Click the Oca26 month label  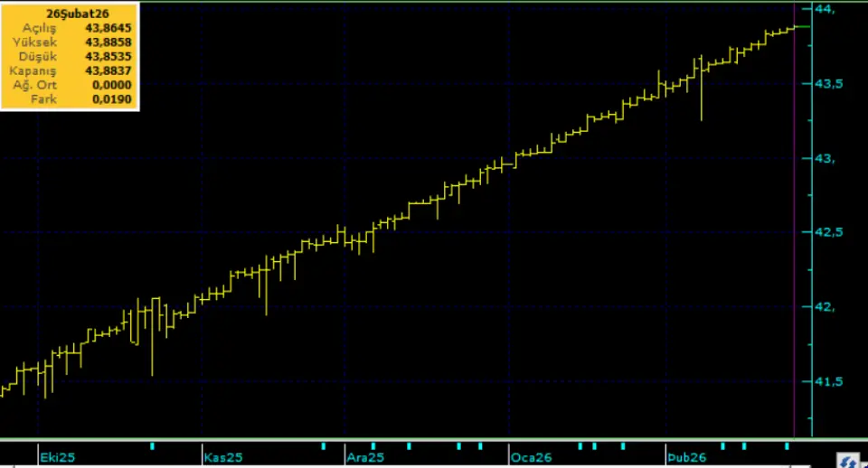point(532,458)
